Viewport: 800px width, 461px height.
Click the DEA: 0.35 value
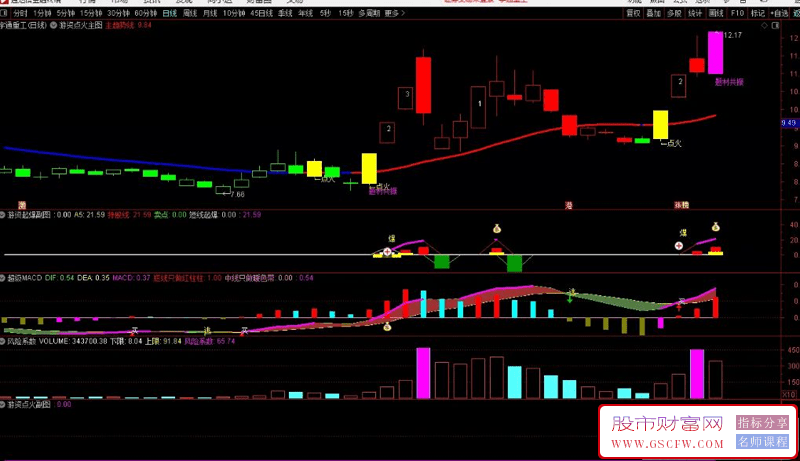click(x=93, y=278)
